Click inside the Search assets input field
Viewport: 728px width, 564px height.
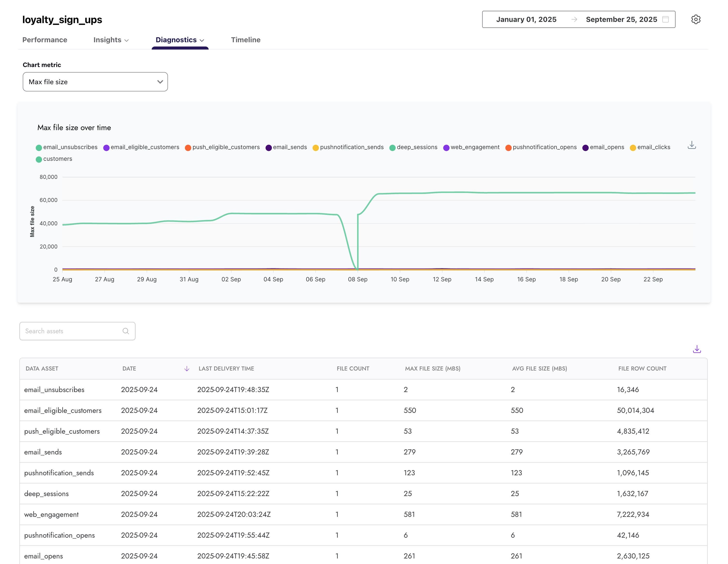tap(67, 331)
